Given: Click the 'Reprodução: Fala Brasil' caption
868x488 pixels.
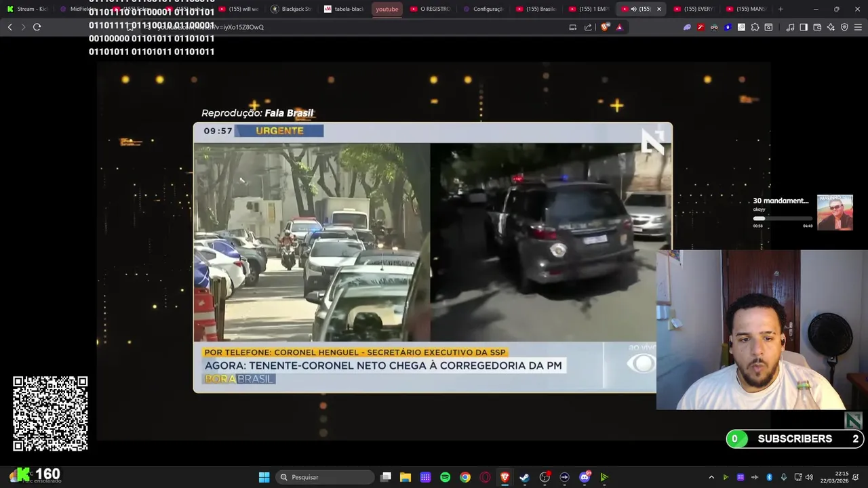Looking at the screenshot, I should point(257,113).
